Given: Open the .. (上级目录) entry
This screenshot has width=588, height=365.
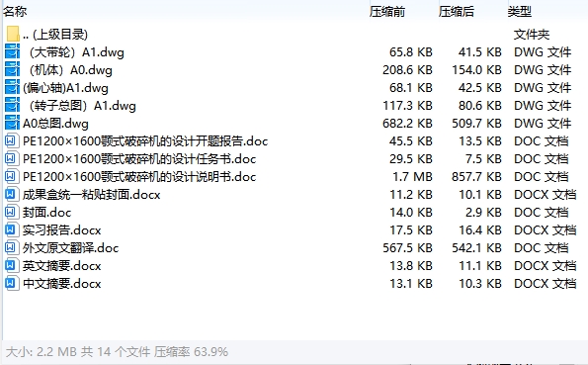Looking at the screenshot, I should pyautogui.click(x=55, y=35).
